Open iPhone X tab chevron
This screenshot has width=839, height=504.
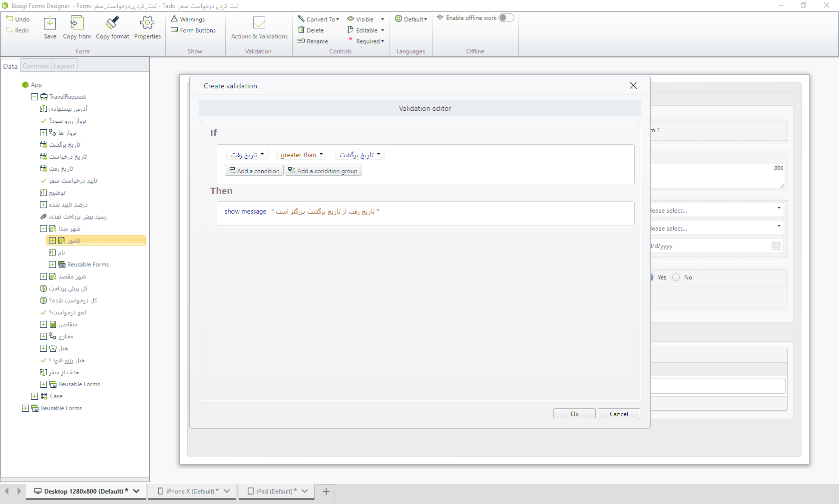(x=227, y=491)
